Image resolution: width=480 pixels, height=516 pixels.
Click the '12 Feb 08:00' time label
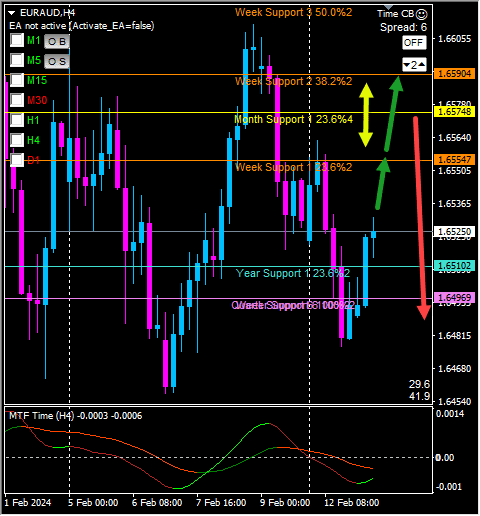tap(352, 503)
